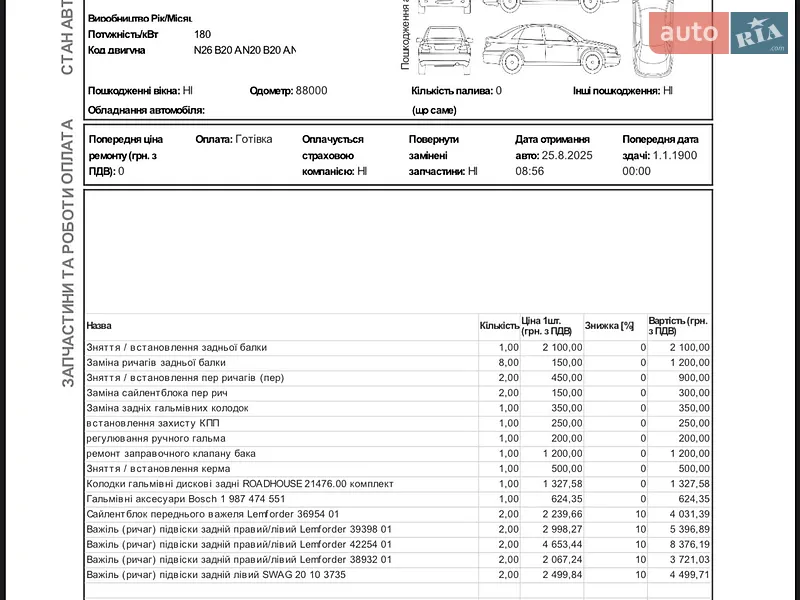Click the 'Потужність/кВт' label
The width and height of the screenshot is (800, 600).
(x=123, y=34)
